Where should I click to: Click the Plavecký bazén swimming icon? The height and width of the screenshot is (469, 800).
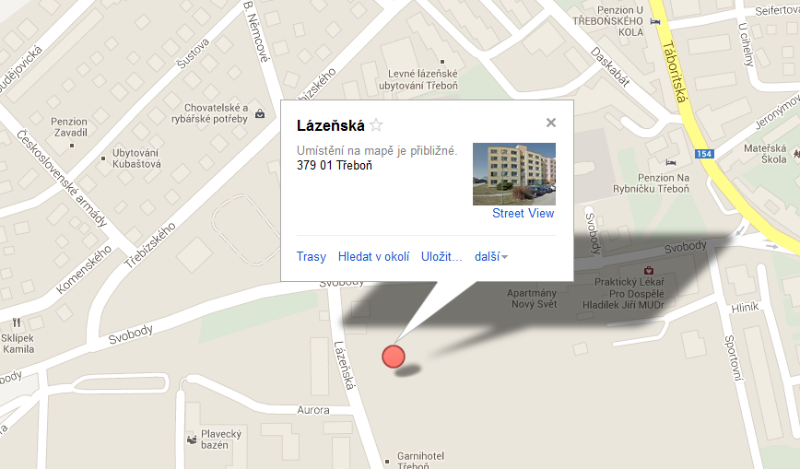pos(192,439)
